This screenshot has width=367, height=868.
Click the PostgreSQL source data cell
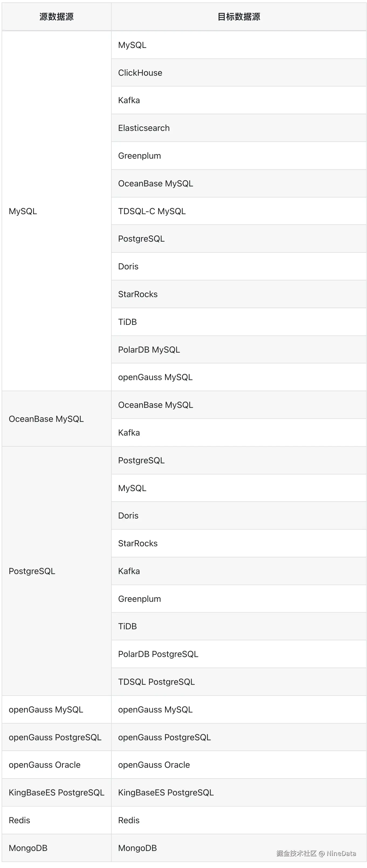[56, 571]
